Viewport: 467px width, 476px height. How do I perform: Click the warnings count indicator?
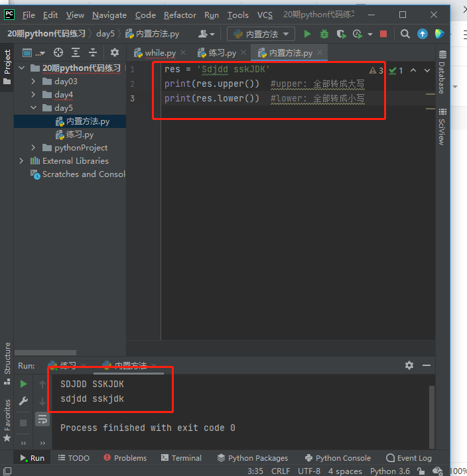coord(376,71)
